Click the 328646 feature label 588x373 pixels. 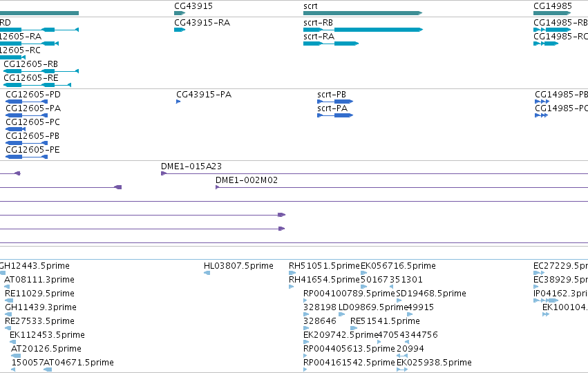coord(320,321)
